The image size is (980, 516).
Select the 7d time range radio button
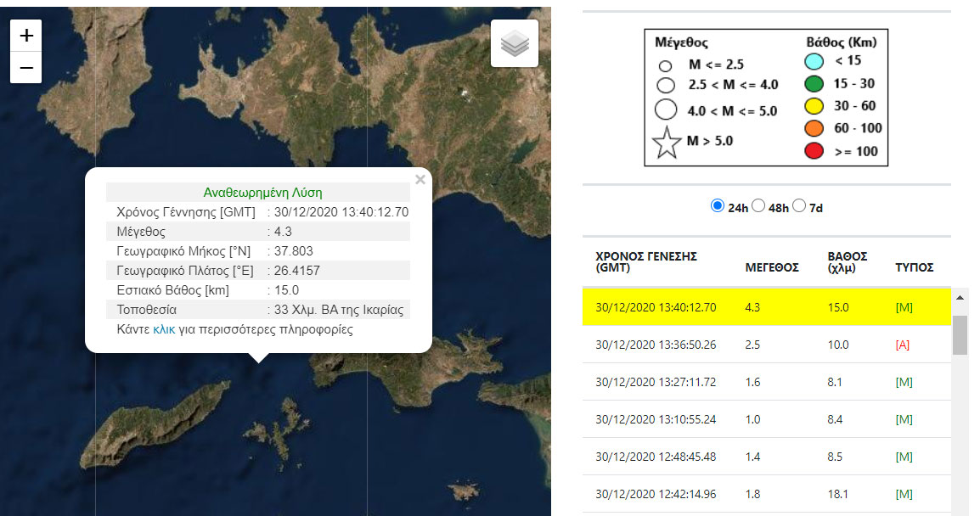coord(798,206)
